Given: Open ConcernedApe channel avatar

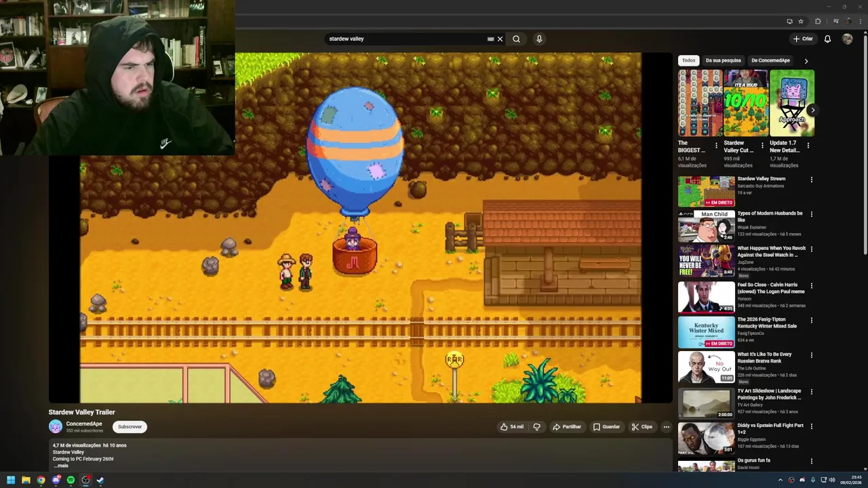Looking at the screenshot, I should tap(56, 427).
